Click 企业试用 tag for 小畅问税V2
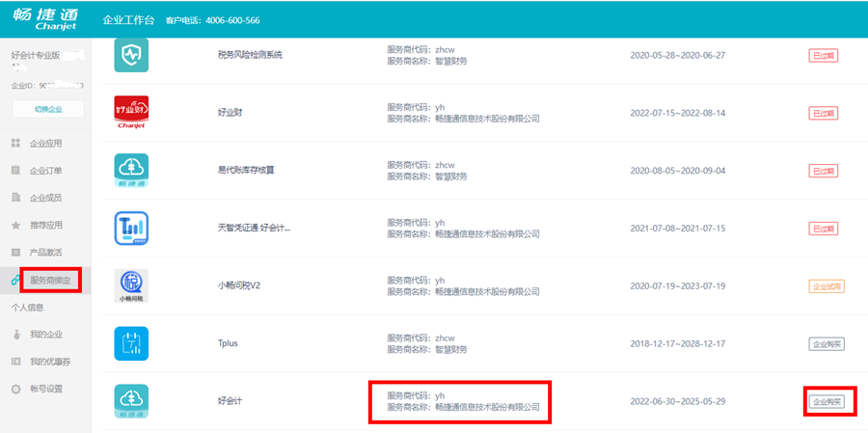 [827, 286]
